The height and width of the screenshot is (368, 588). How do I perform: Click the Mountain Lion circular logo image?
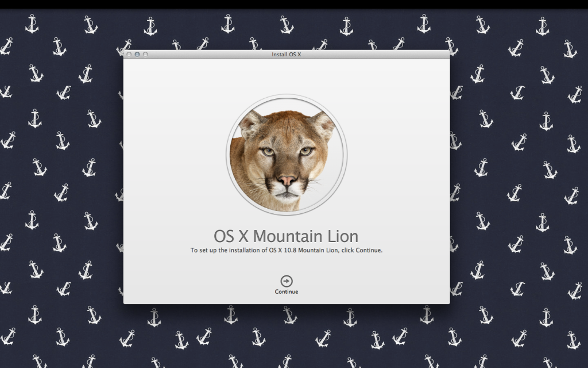[287, 155]
